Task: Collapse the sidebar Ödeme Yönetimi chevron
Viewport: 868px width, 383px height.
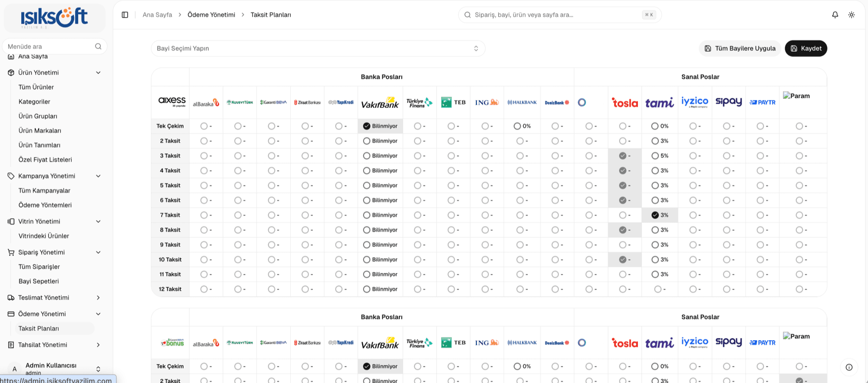Action: [98, 314]
